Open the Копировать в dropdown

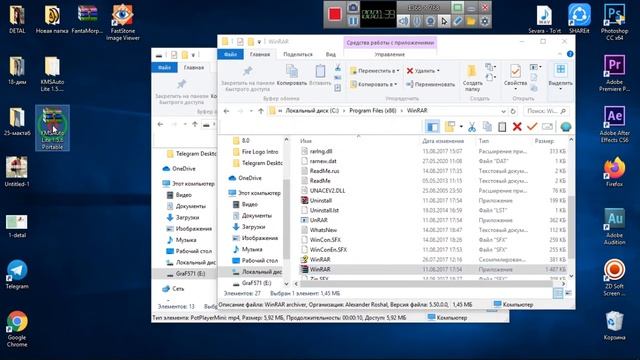point(373,84)
